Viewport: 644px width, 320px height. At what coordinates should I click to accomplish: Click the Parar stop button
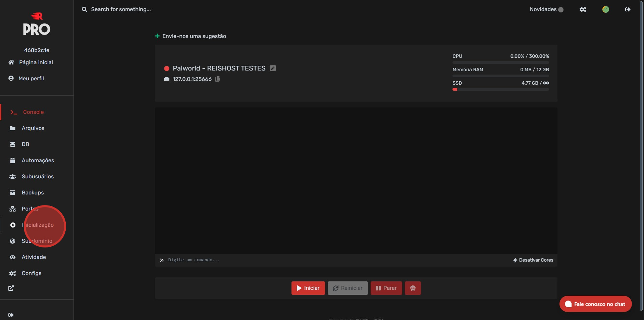click(x=386, y=288)
